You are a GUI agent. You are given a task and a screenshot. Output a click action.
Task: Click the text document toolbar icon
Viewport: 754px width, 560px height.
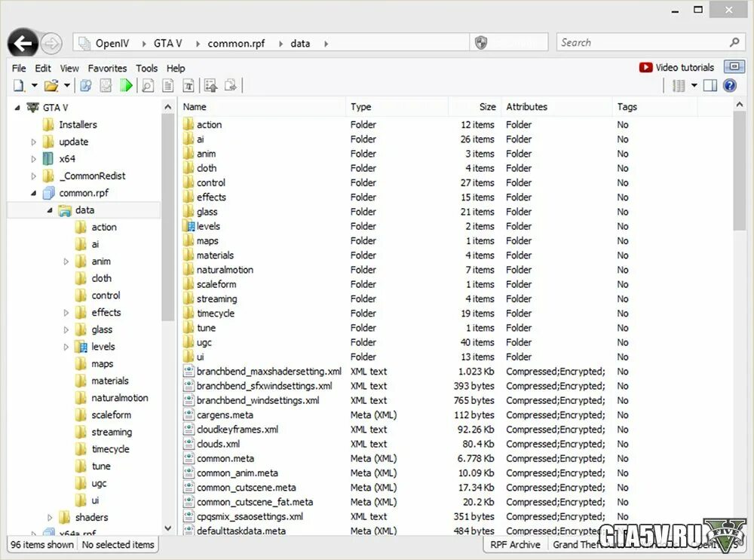pyautogui.click(x=168, y=86)
